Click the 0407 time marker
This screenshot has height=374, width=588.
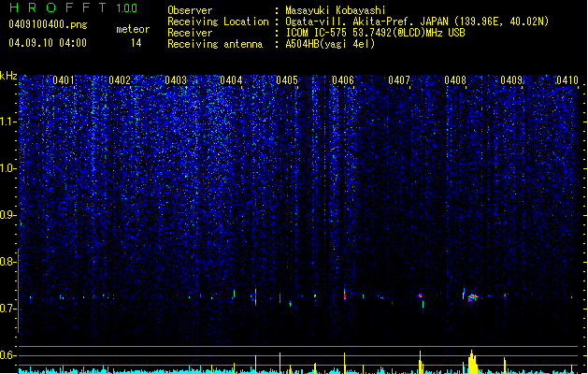(x=399, y=80)
